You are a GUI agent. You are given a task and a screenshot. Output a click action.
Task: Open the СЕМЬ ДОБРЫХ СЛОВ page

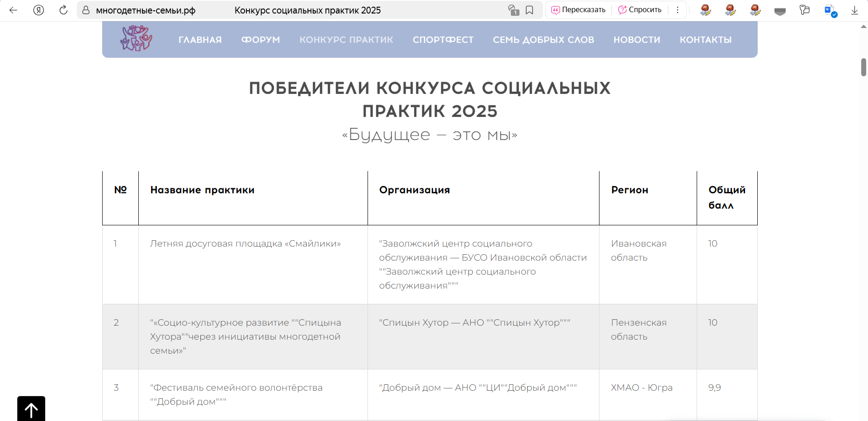pos(543,40)
